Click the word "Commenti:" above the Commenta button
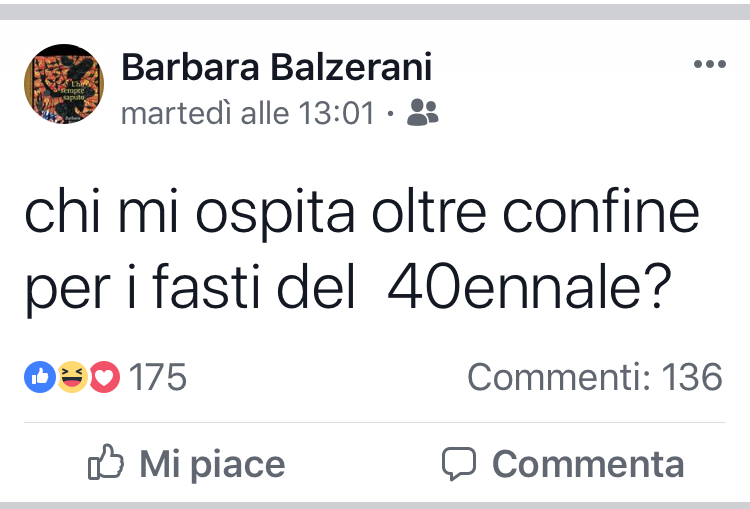This screenshot has height=509, width=750. coord(558,377)
